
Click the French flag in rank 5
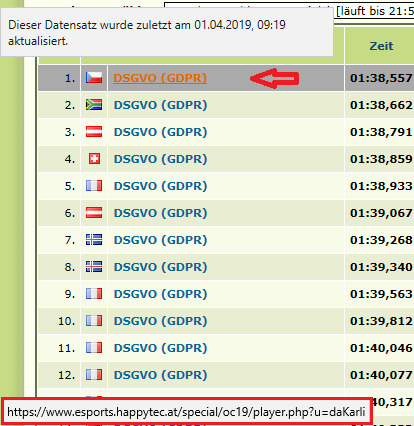(x=94, y=186)
